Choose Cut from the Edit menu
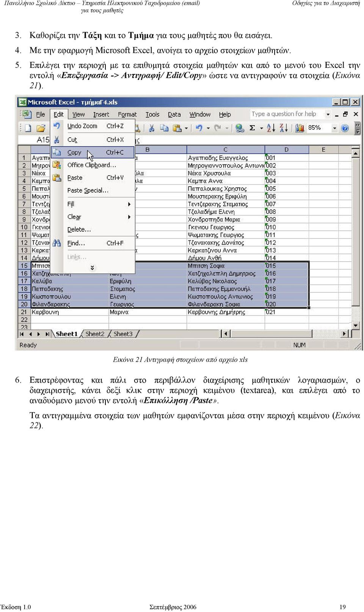This screenshot has width=364, height=612. (93, 140)
